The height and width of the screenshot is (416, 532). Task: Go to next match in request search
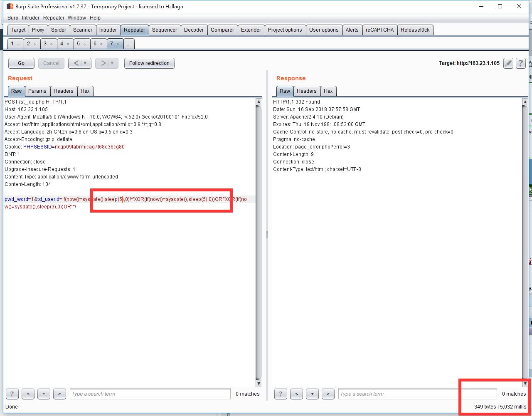[59, 394]
